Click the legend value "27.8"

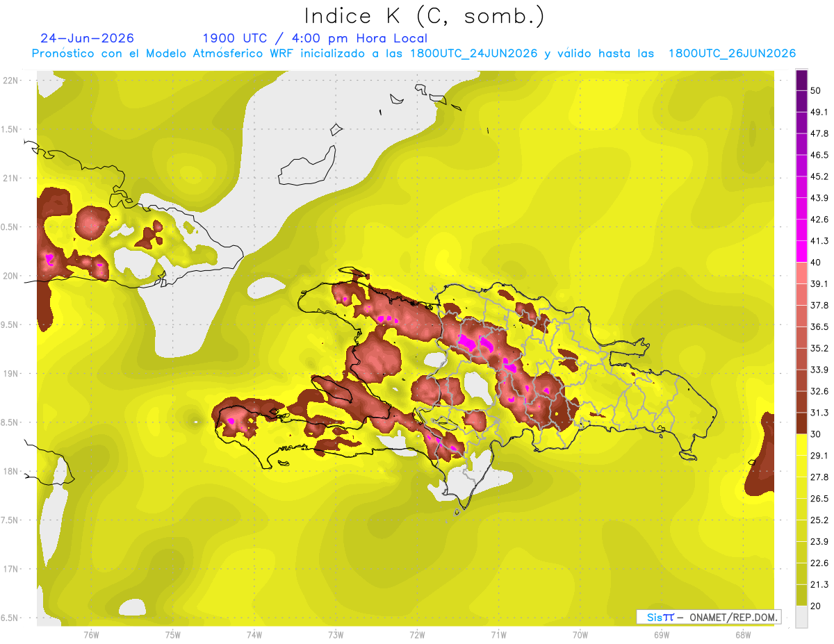point(819,477)
